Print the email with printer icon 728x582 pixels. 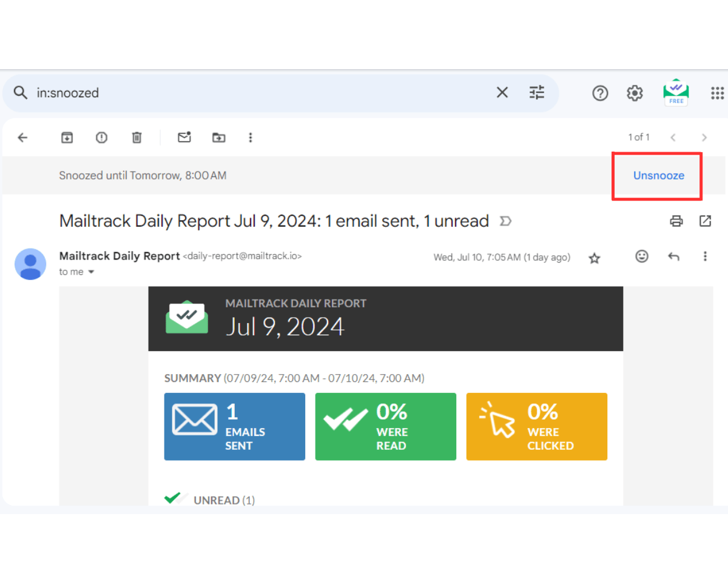pos(676,221)
